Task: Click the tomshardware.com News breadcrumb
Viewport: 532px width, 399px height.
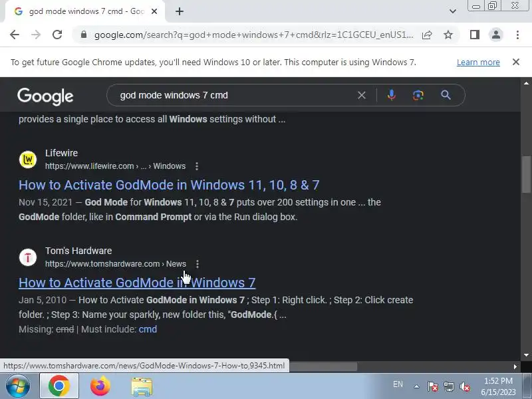Action: 116,264
